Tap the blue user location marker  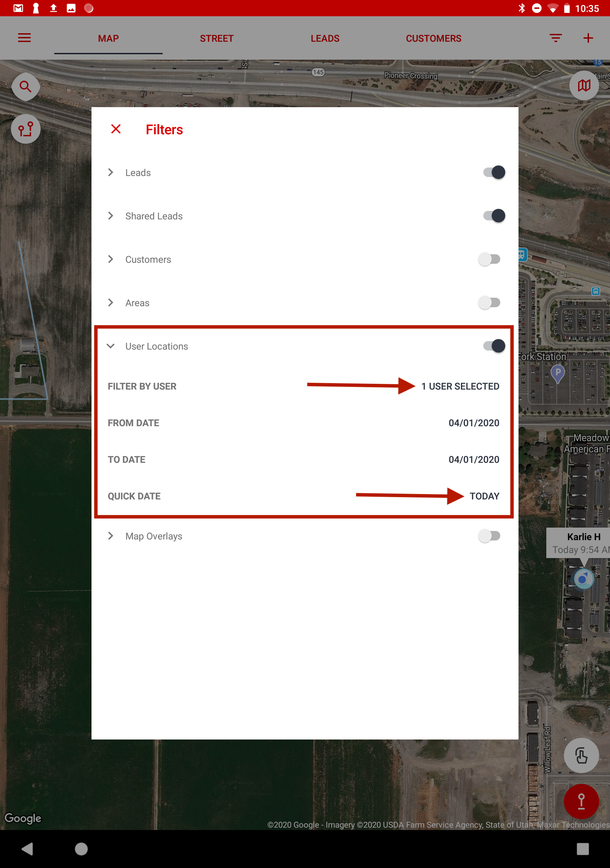[583, 578]
